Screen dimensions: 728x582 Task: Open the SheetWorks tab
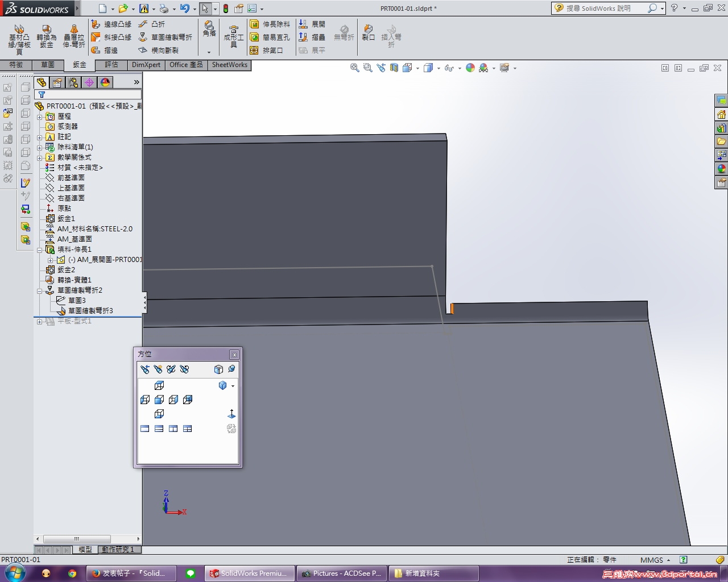[x=230, y=65]
